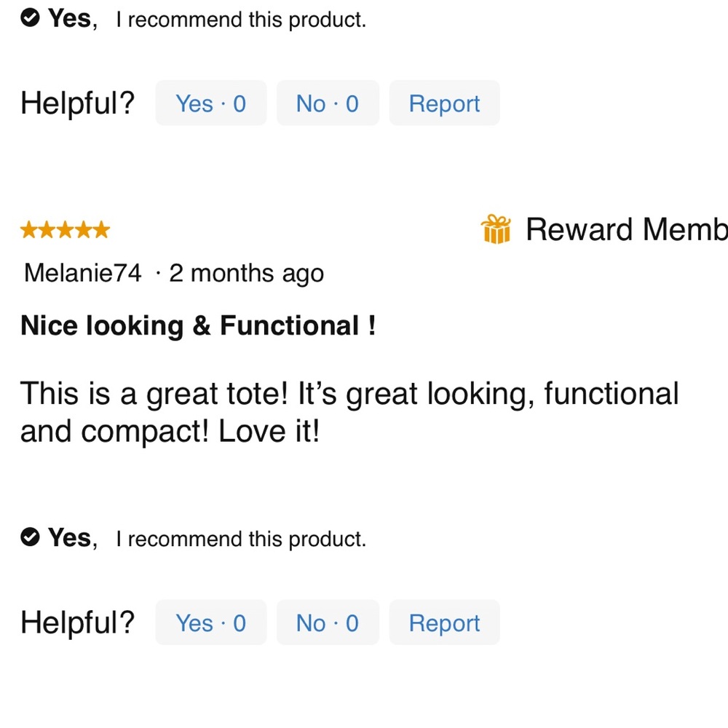Click the gift icon beside Reward Member
The height and width of the screenshot is (728, 728).
pyautogui.click(x=496, y=229)
